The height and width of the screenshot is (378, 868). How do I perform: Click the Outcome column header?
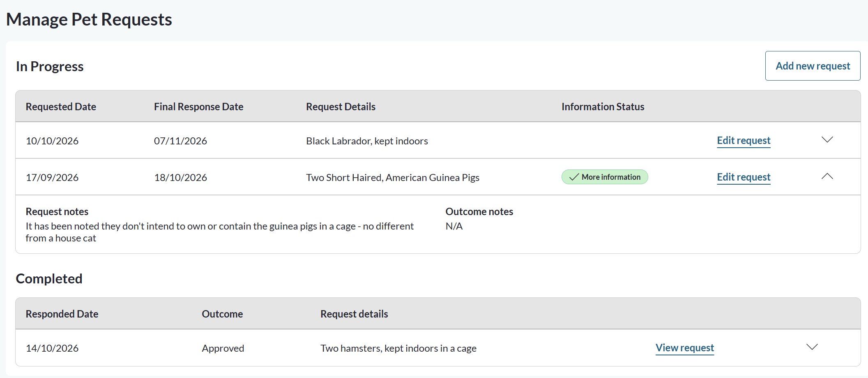222,314
